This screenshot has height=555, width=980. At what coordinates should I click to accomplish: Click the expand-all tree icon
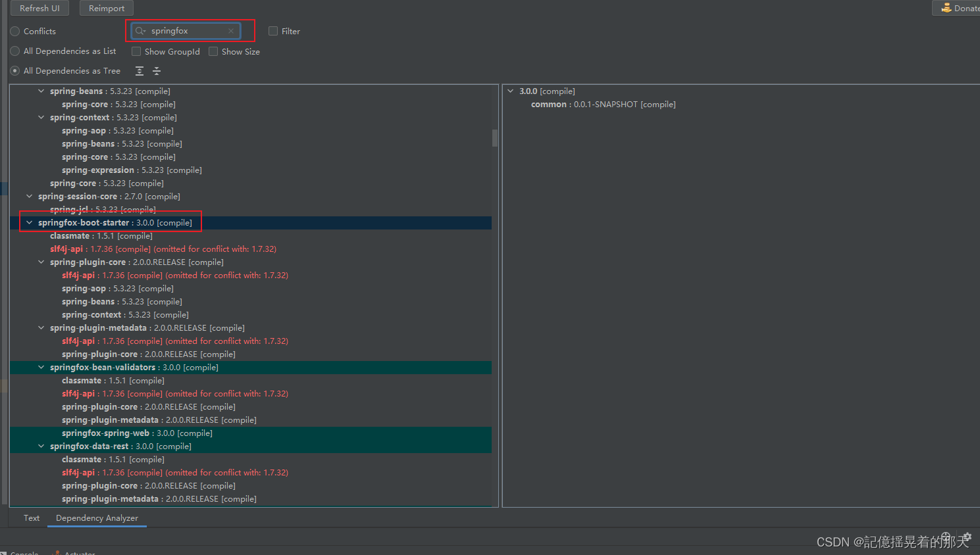coord(139,70)
